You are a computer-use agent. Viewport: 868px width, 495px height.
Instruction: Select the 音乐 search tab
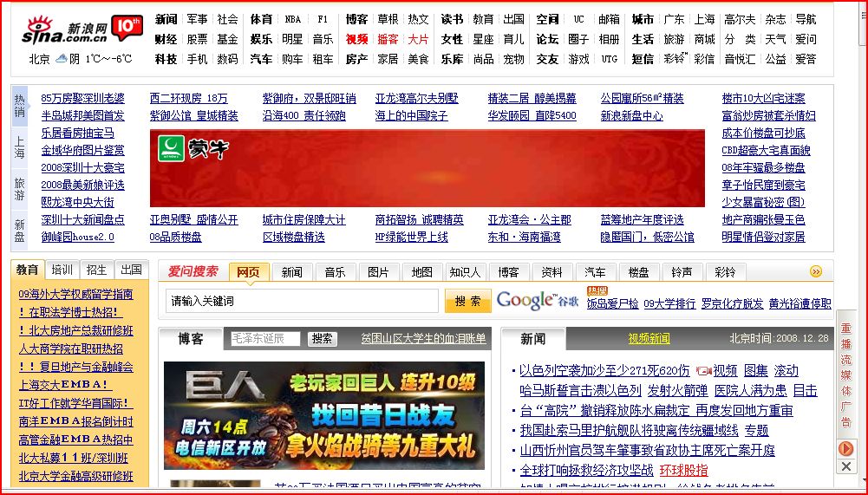point(335,272)
